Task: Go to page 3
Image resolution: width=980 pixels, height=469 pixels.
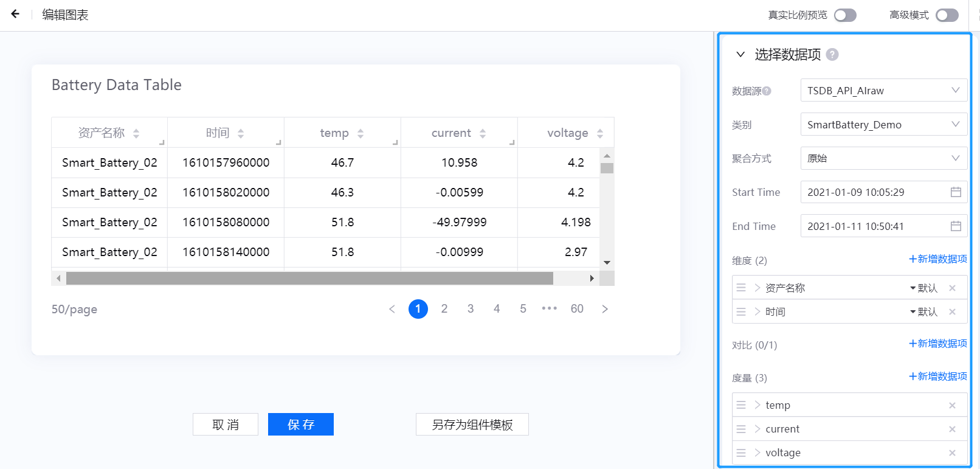Action: tap(471, 309)
